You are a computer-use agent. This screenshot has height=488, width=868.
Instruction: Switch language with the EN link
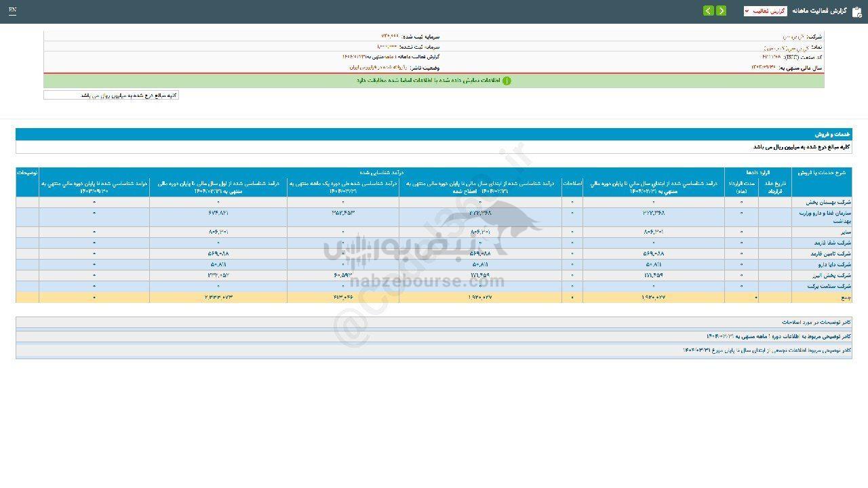13,11
